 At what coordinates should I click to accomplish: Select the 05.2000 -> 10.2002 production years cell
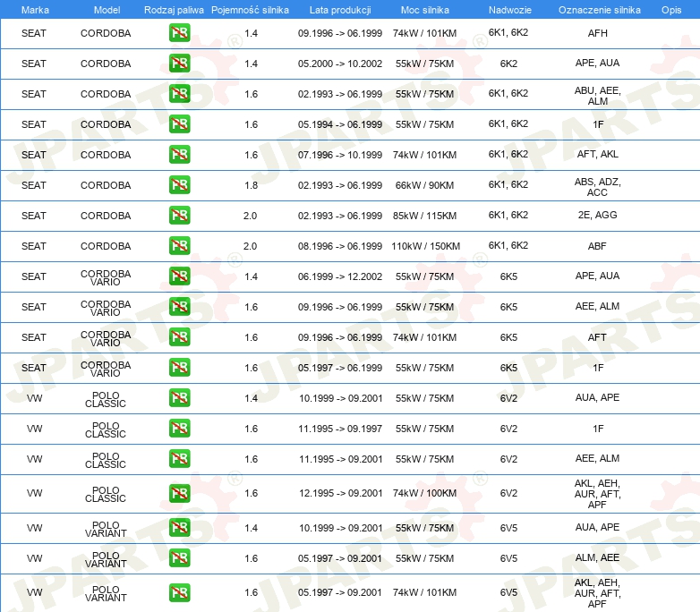(340, 64)
